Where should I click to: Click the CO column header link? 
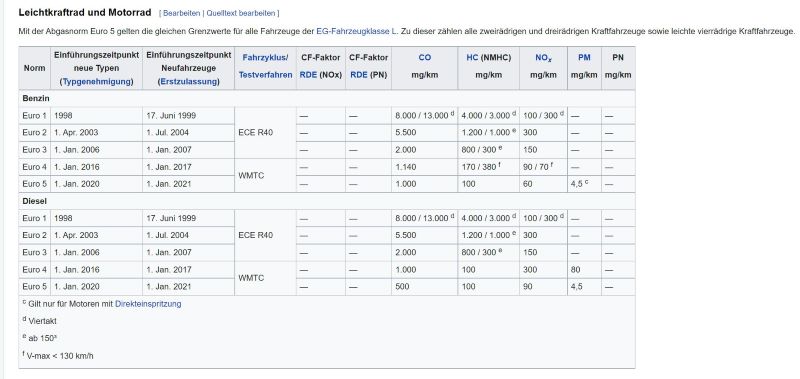coord(424,58)
